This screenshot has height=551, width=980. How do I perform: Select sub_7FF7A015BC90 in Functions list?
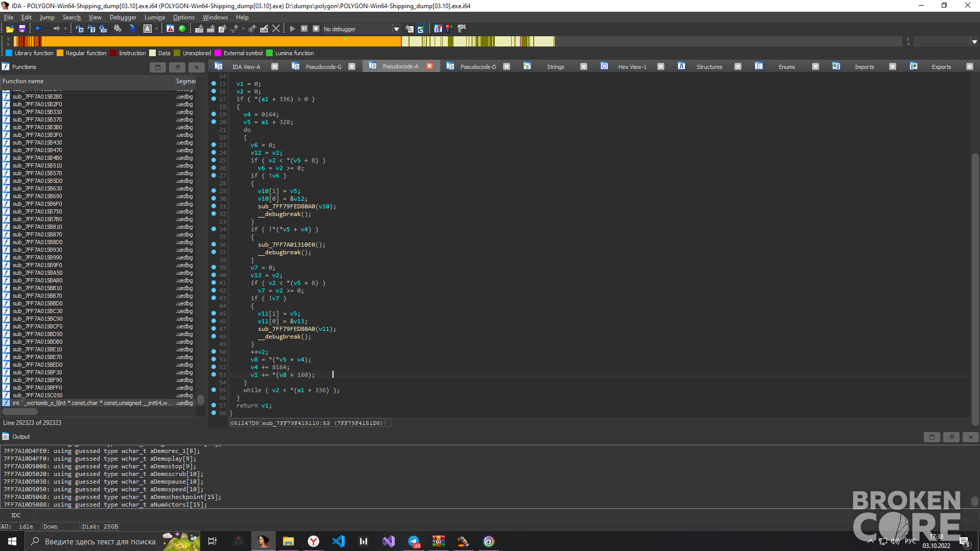coord(37,319)
